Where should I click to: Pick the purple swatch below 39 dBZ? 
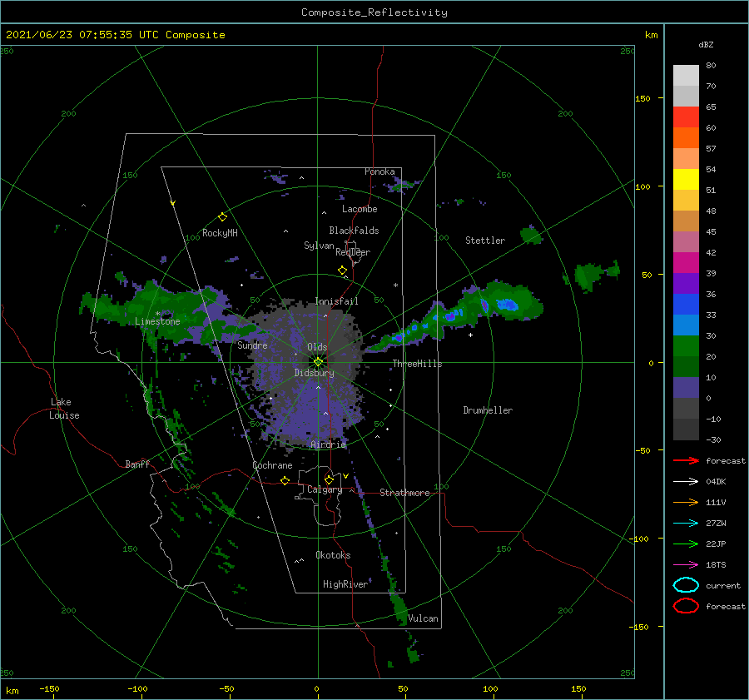[686, 283]
